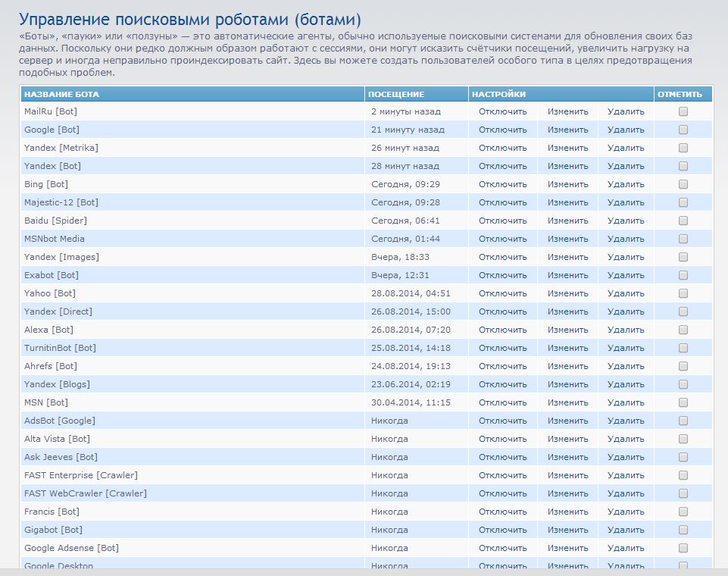728x576 pixels.
Task: Check the box for Yahoo [Bot]
Action: (x=683, y=293)
